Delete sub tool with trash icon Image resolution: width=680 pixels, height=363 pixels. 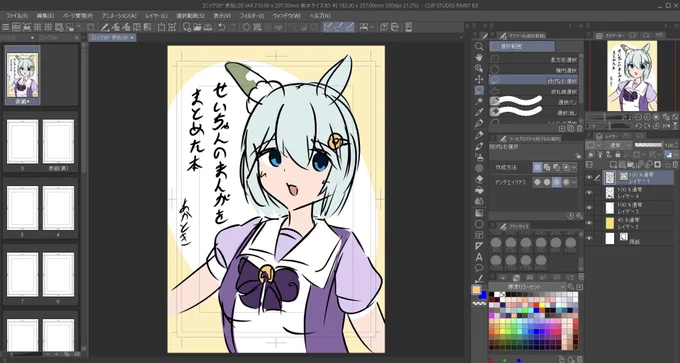[x=579, y=128]
